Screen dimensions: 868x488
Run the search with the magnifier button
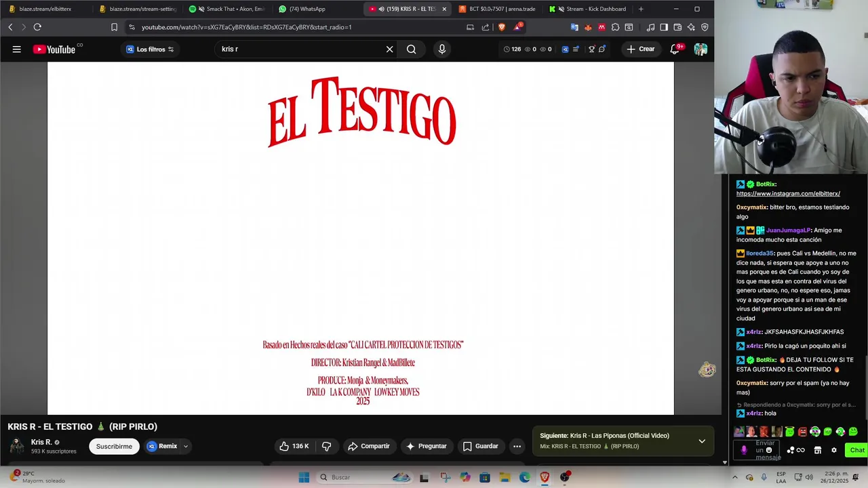[x=412, y=49]
